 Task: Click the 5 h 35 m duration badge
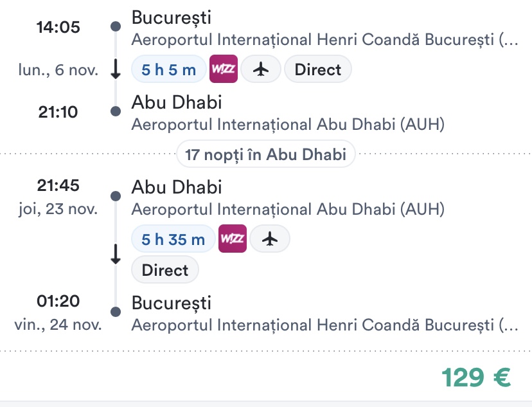(x=173, y=239)
